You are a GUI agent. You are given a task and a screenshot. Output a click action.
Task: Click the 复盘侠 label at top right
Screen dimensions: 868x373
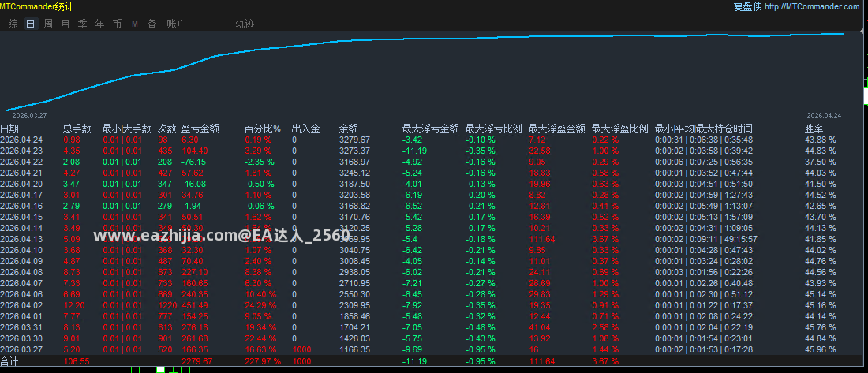coord(748,6)
